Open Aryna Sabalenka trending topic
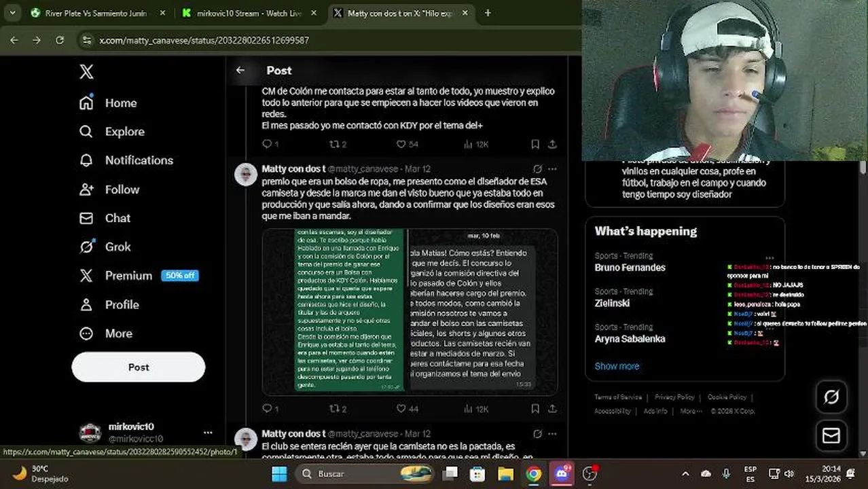Image resolution: width=868 pixels, height=489 pixels. [630, 339]
